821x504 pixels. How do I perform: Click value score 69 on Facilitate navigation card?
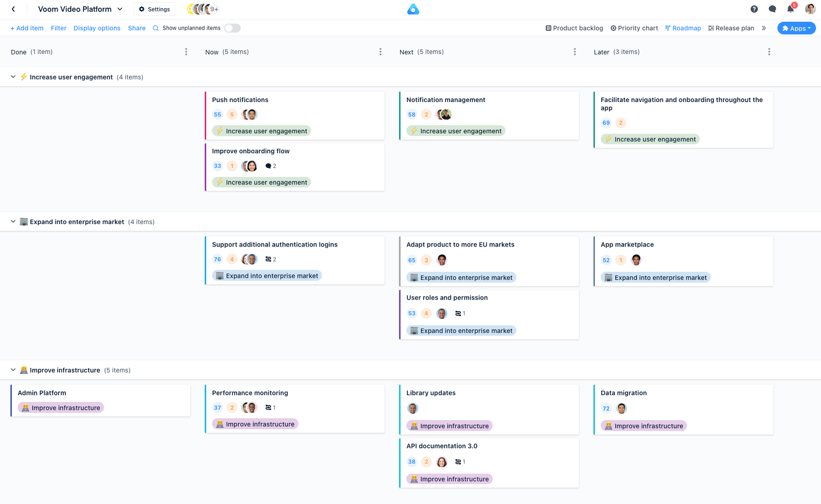(606, 123)
